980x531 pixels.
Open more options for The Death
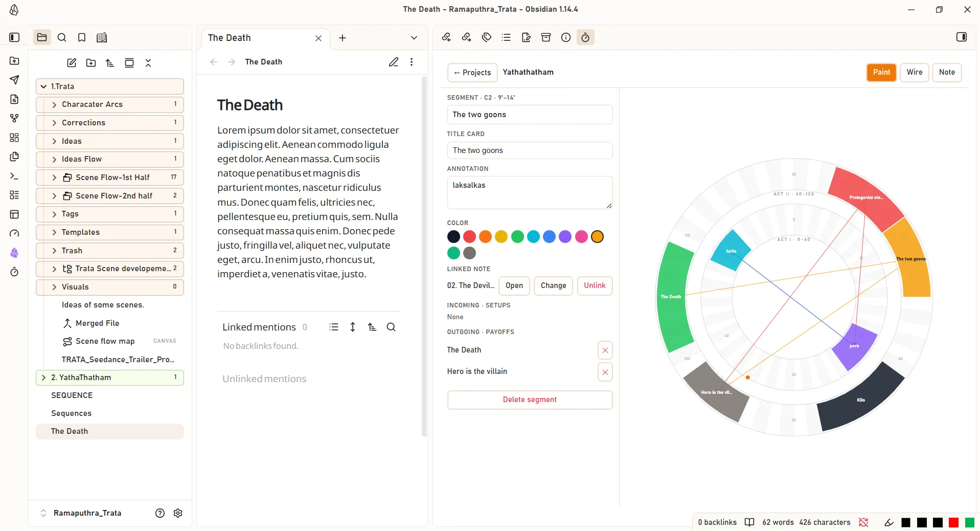pos(412,62)
